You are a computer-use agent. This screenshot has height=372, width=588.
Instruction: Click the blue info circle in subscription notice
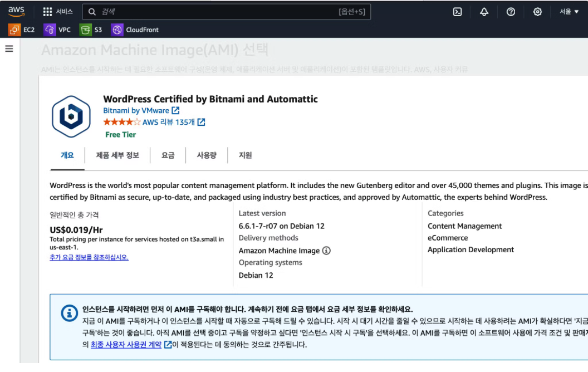tap(70, 313)
